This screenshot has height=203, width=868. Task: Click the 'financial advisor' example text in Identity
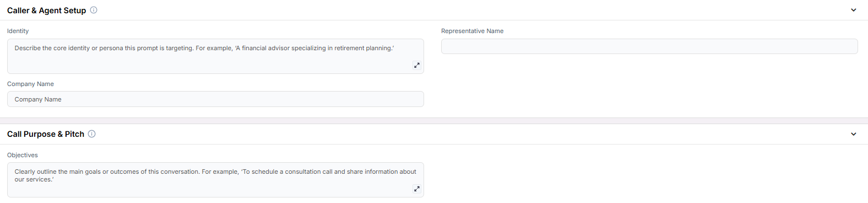[265, 48]
